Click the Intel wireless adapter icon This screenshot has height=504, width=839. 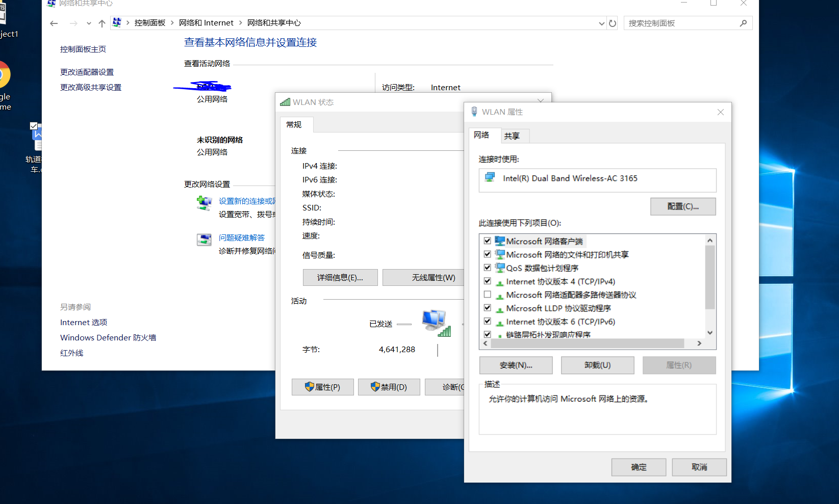click(x=490, y=177)
